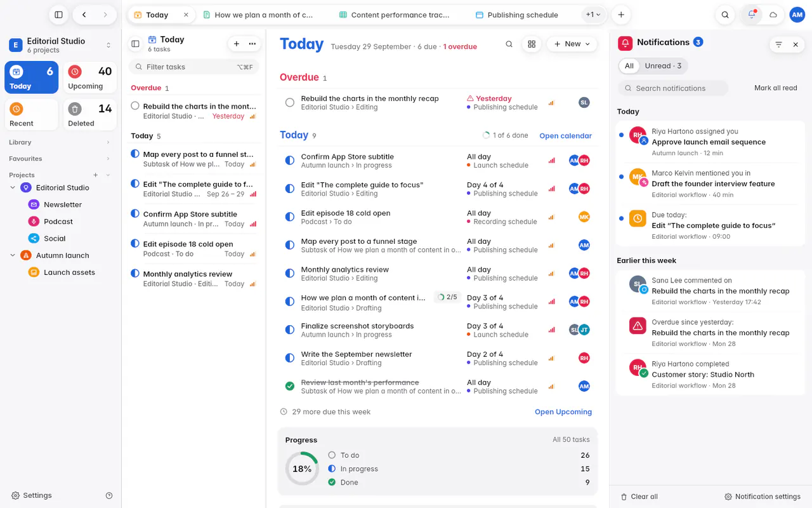Open the New task dropdown

click(x=572, y=44)
